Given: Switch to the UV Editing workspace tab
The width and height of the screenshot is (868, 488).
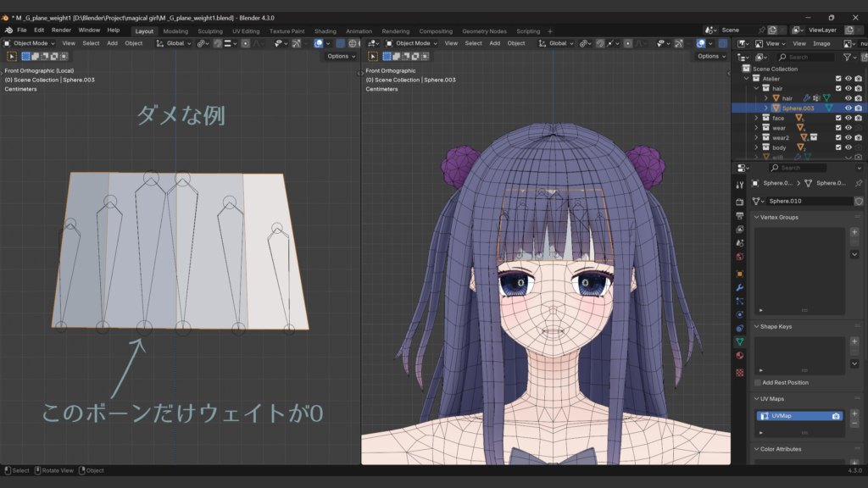Looking at the screenshot, I should point(246,31).
